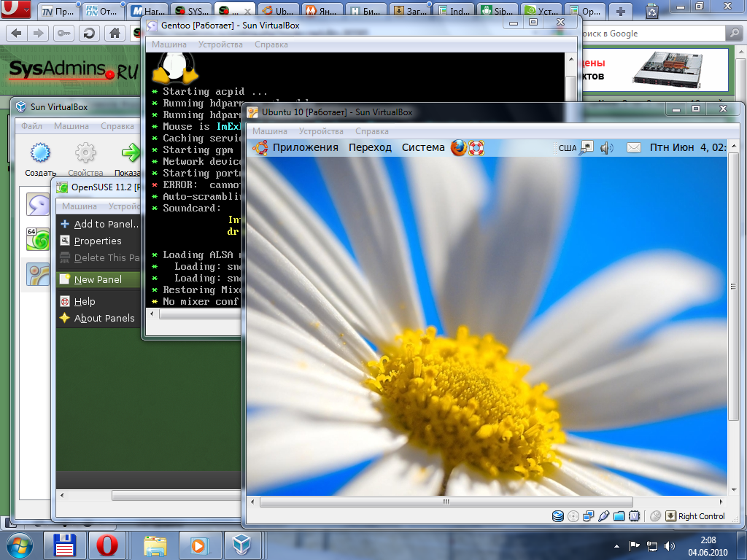
Task: Open Машина menu in Ubuntu VM window
Action: click(x=270, y=131)
